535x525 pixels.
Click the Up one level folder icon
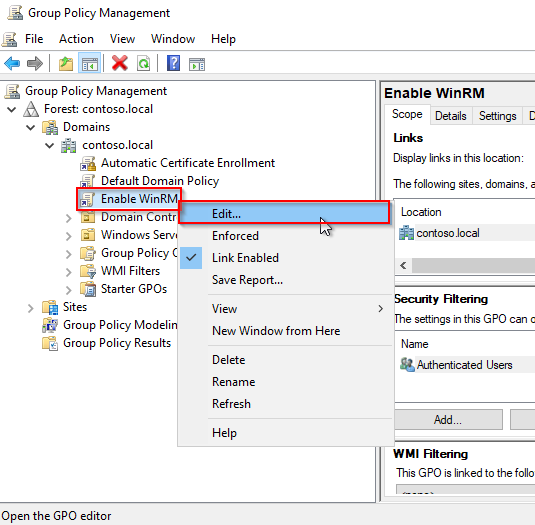point(66,63)
